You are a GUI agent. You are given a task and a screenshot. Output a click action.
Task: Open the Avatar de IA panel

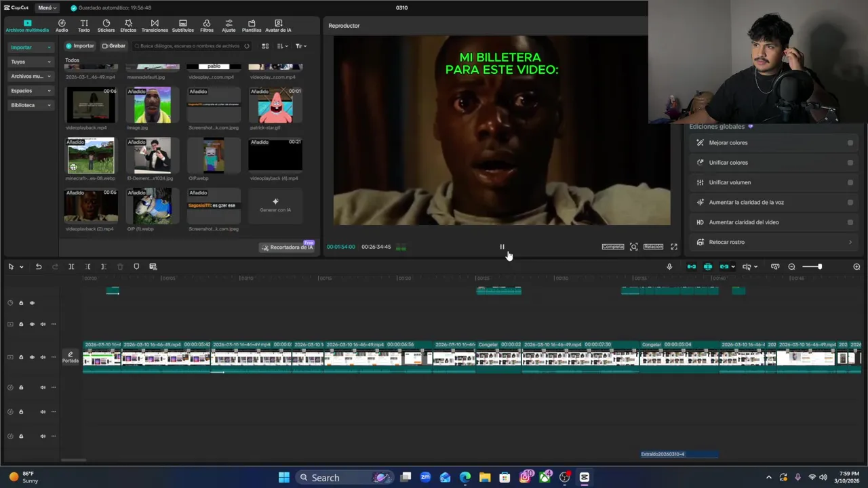click(x=278, y=26)
